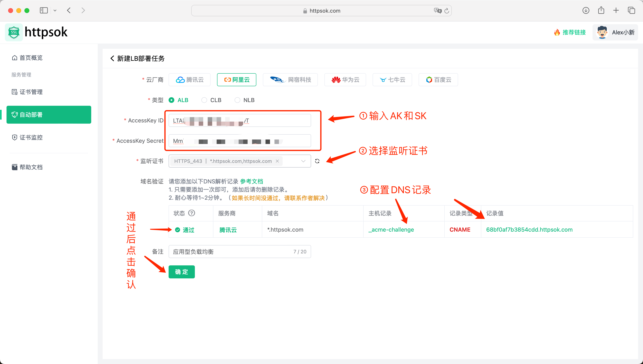Choose the NLB load balancer type
Image resolution: width=643 pixels, height=364 pixels.
pos(237,100)
